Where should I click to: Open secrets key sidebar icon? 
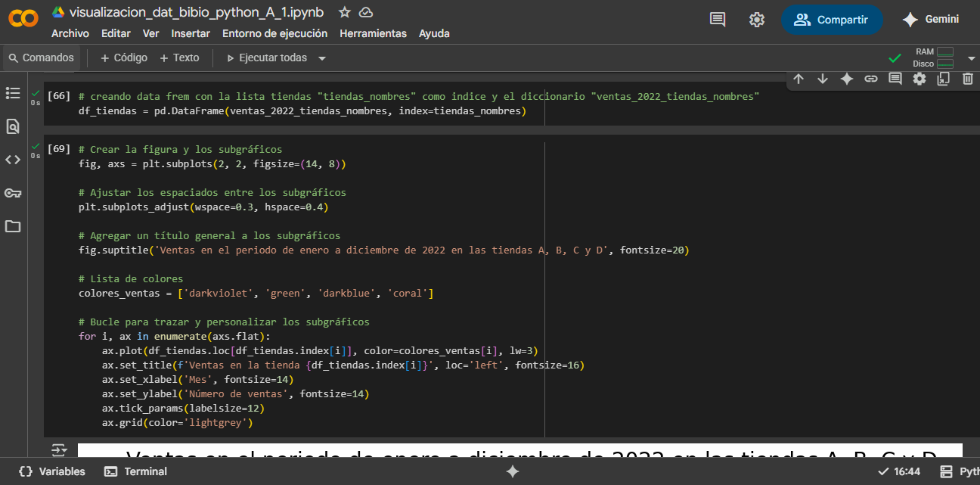13,193
